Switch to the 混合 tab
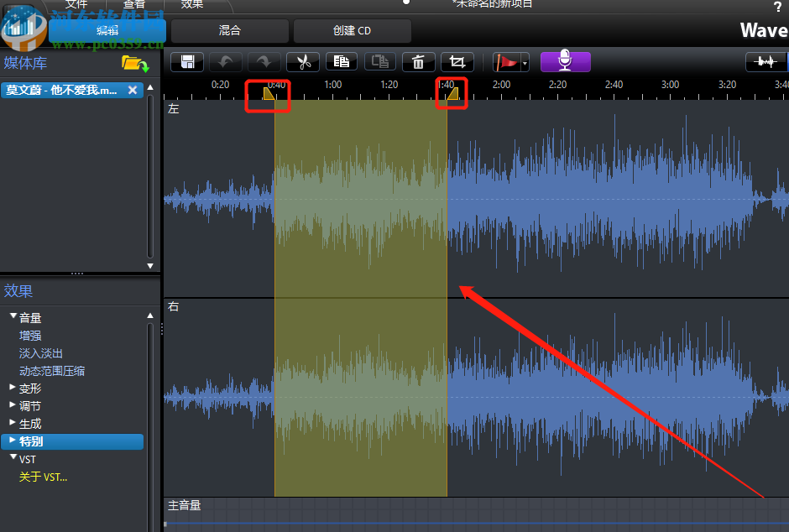The image size is (789, 532). [229, 31]
